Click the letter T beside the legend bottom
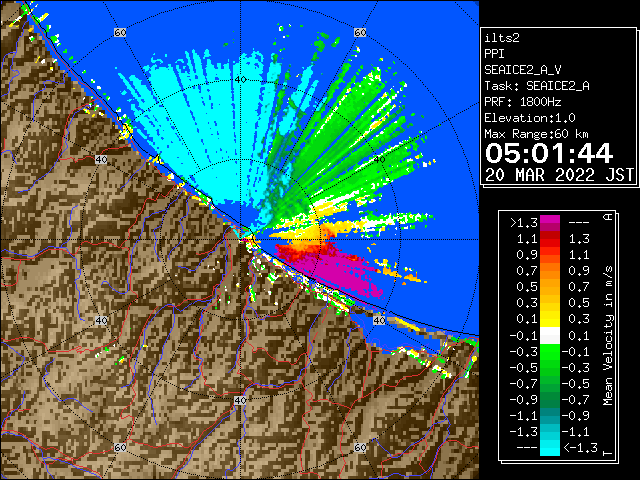 608,453
